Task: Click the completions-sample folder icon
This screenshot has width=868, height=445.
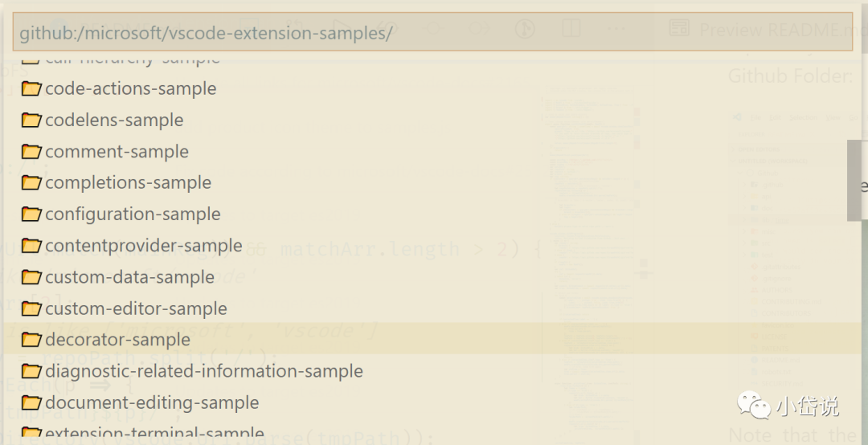Action: (x=31, y=182)
